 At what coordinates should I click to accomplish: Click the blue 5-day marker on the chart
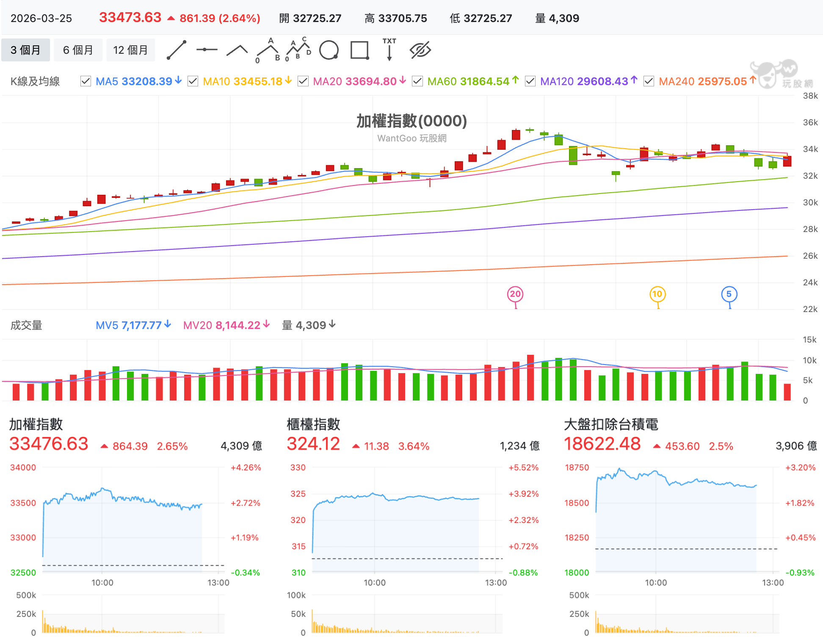[729, 294]
